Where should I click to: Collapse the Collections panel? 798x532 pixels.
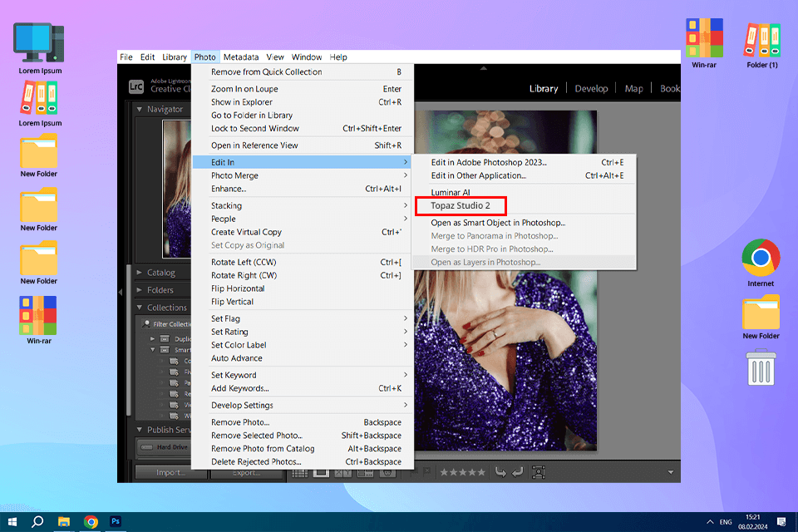coord(140,308)
